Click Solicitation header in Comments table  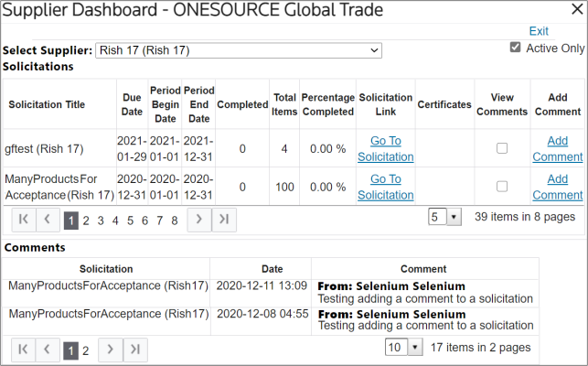[106, 269]
